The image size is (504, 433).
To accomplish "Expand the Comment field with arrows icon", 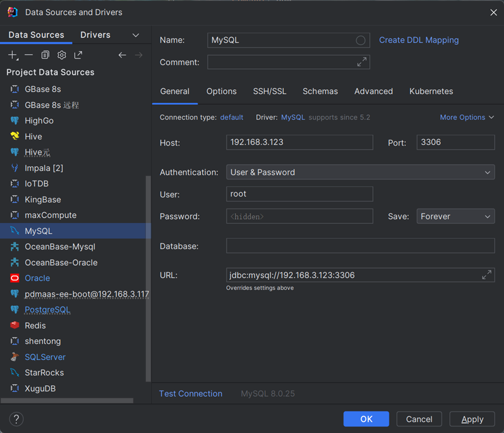I will (362, 62).
